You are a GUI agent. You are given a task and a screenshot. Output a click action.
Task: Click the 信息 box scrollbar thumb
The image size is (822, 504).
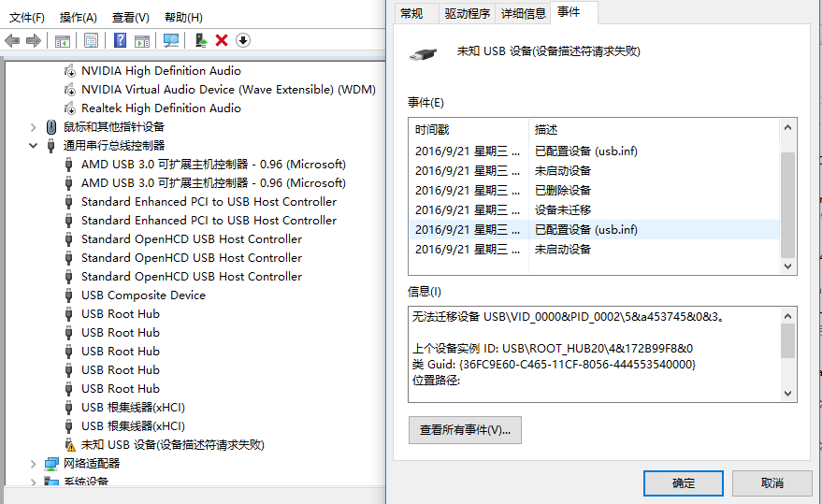(x=787, y=341)
